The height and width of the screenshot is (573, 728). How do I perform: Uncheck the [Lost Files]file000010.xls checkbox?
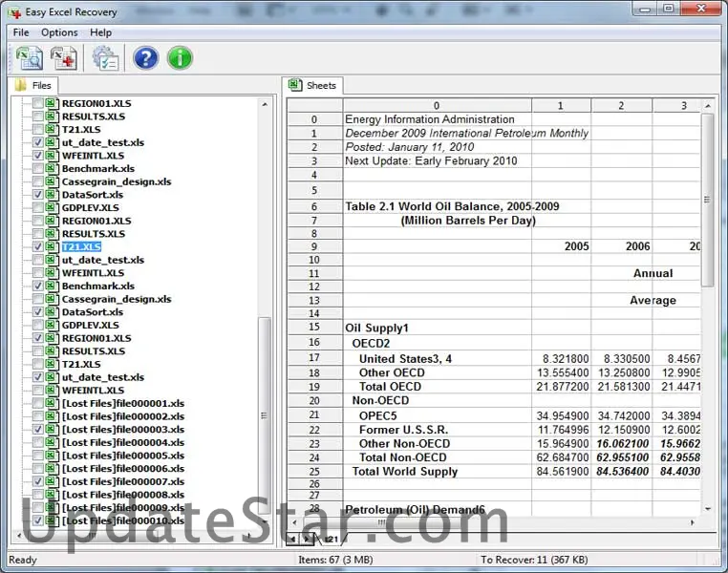point(38,520)
